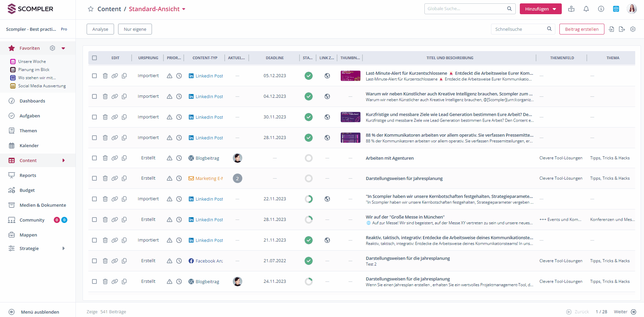Click the link icon in the 04.12.2023 row
The height and width of the screenshot is (317, 644).
coord(115,96)
